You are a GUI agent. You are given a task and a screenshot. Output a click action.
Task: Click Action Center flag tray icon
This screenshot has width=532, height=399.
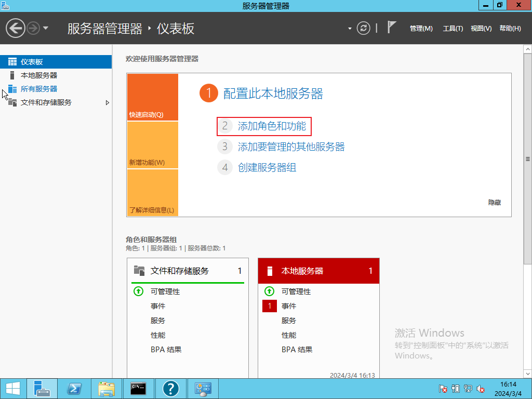click(x=443, y=389)
